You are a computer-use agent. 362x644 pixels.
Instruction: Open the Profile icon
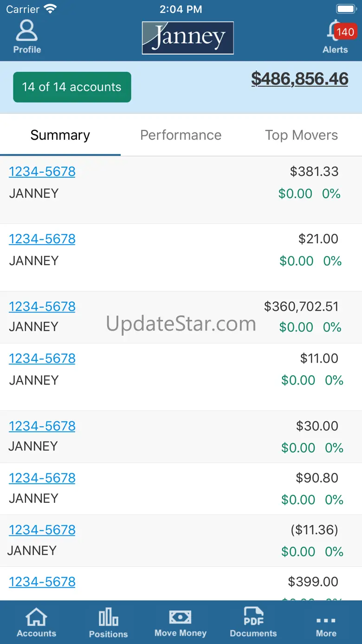pyautogui.click(x=27, y=31)
